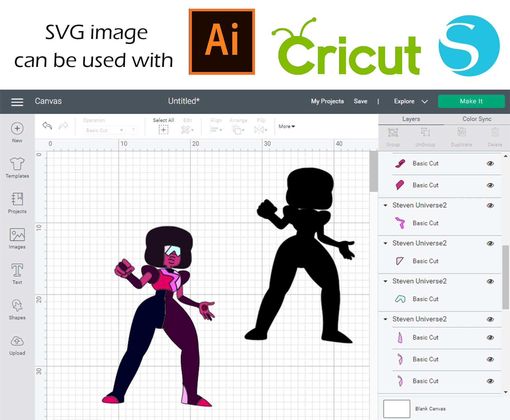The height and width of the screenshot is (420, 510).
Task: Collapse the fourth Steven Universe2 group
Action: click(386, 319)
